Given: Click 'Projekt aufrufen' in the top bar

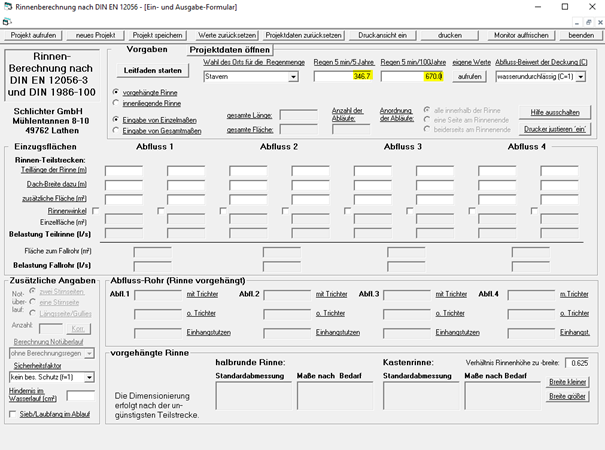Looking at the screenshot, I should [x=35, y=34].
